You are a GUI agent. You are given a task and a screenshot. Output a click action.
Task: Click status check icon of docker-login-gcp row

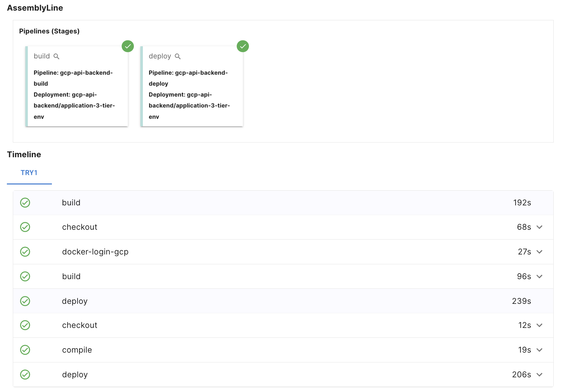coord(25,252)
